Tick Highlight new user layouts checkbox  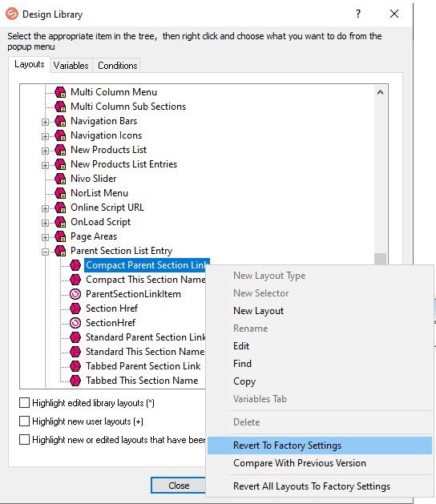coord(24,421)
